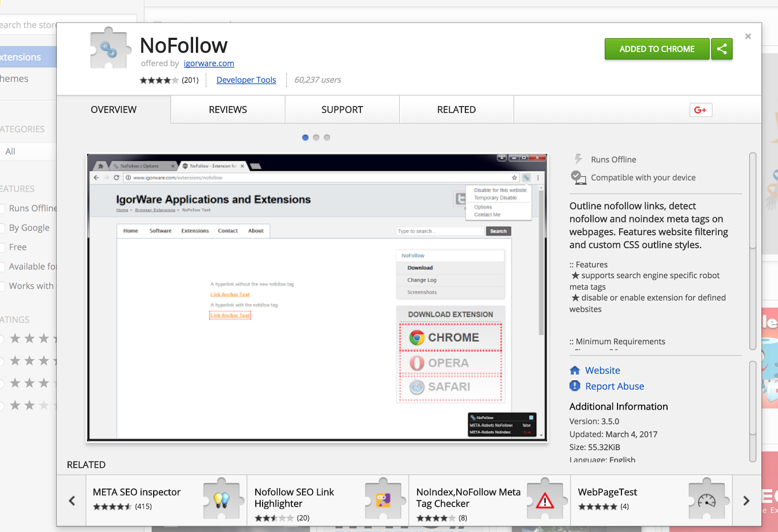Click the NoFollow puzzle piece extension icon
778x532 pixels.
point(111,48)
